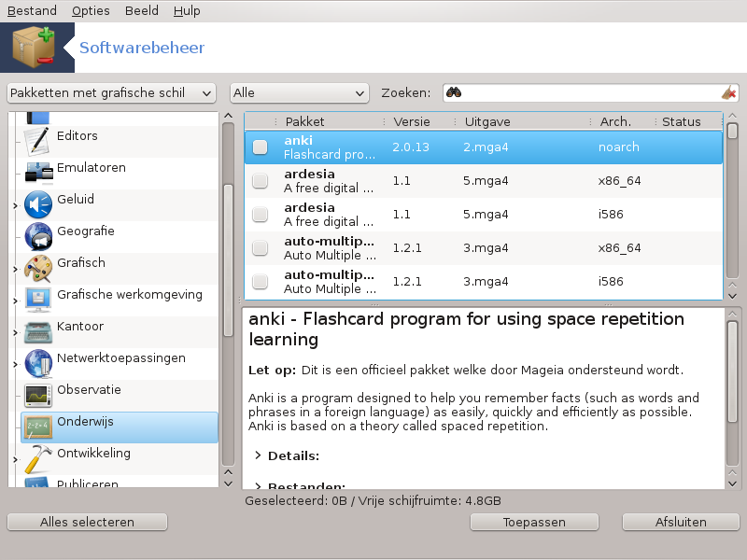
Task: Open the Opties menu
Action: pyautogui.click(x=91, y=11)
